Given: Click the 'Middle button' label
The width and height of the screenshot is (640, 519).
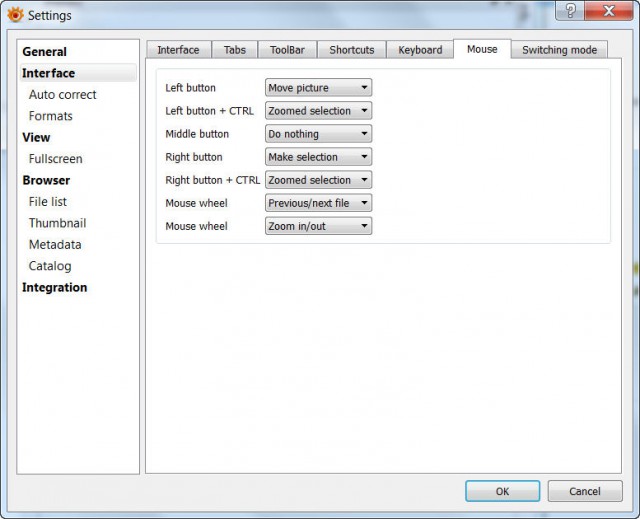Looking at the screenshot, I should pos(197,134).
